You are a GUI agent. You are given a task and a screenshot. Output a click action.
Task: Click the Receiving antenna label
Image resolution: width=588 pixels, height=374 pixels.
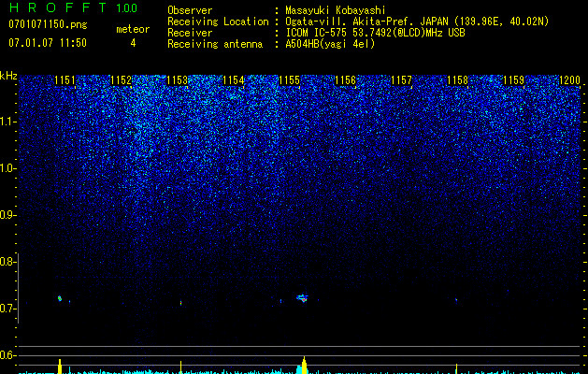click(x=215, y=44)
